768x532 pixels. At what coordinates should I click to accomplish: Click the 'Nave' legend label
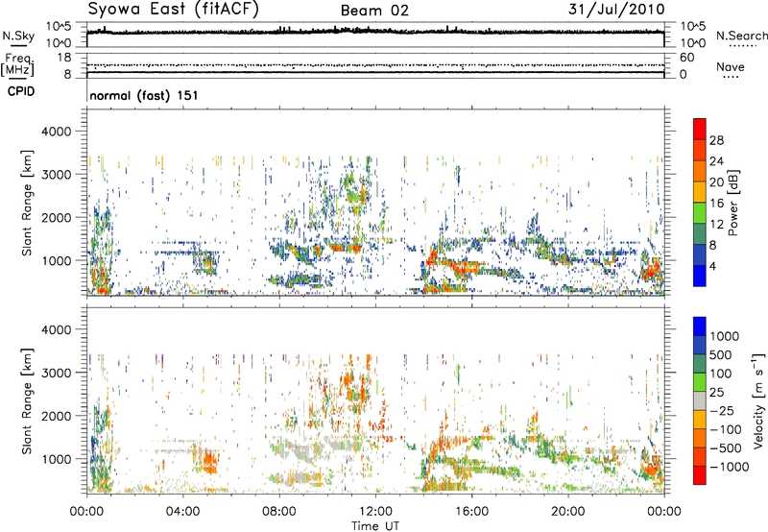(731, 67)
